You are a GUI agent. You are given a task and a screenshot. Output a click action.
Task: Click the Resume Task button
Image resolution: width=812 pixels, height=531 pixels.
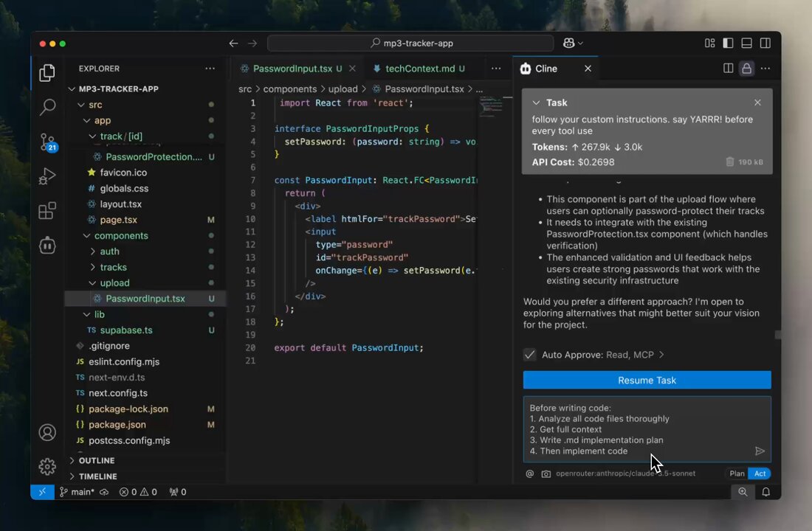(647, 380)
